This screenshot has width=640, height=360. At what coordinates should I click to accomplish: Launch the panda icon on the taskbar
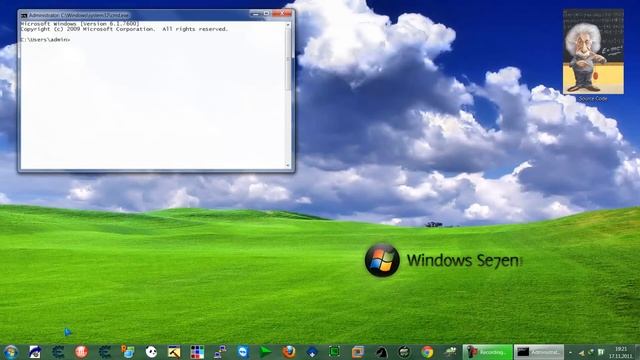click(x=151, y=352)
